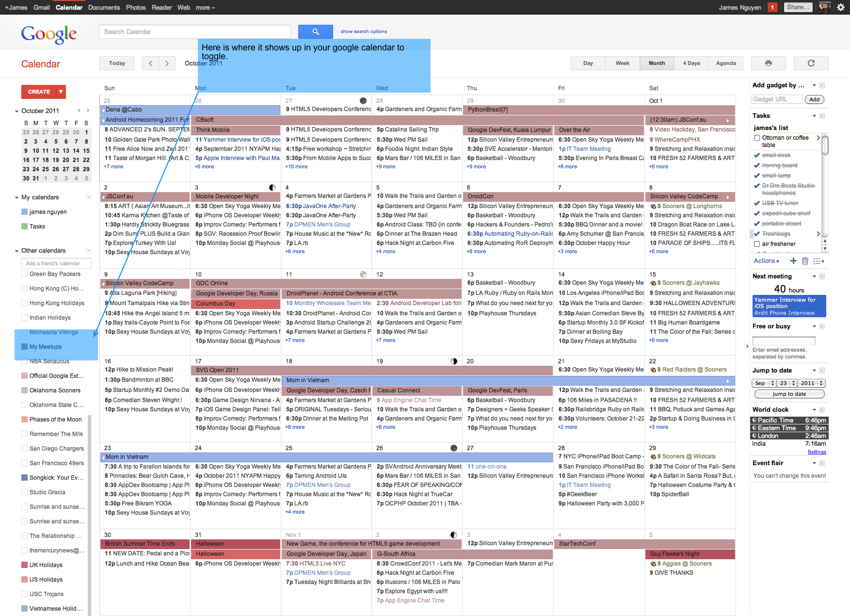Open the 'show search options' link
850x616 pixels.
point(364,32)
